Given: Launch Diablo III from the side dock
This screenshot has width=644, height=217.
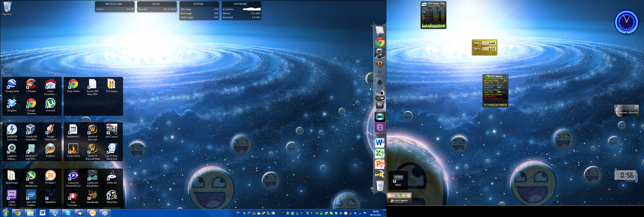Looking at the screenshot, I should click(x=380, y=64).
